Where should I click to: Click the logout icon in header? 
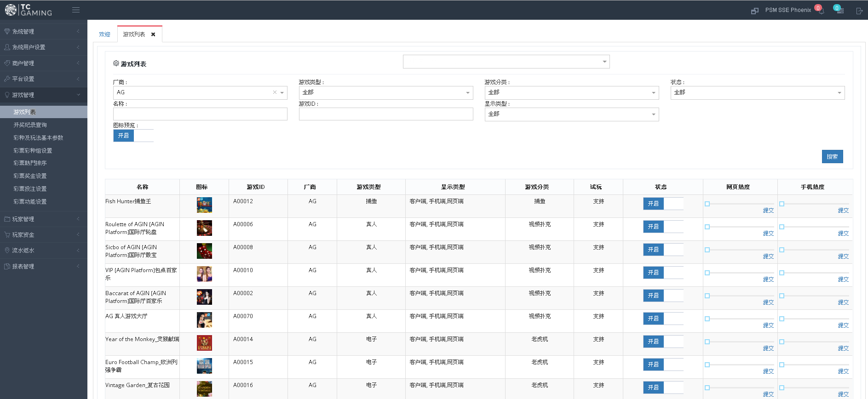point(859,11)
